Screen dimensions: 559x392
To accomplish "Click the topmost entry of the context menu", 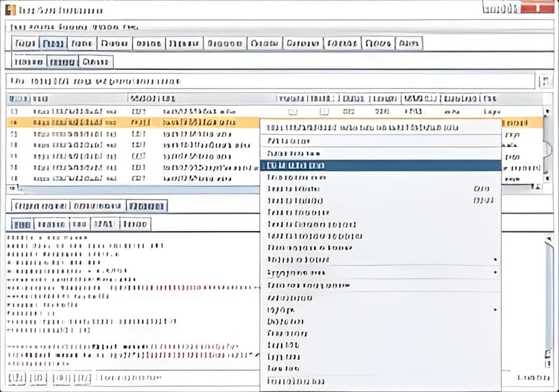I will pos(381,127).
